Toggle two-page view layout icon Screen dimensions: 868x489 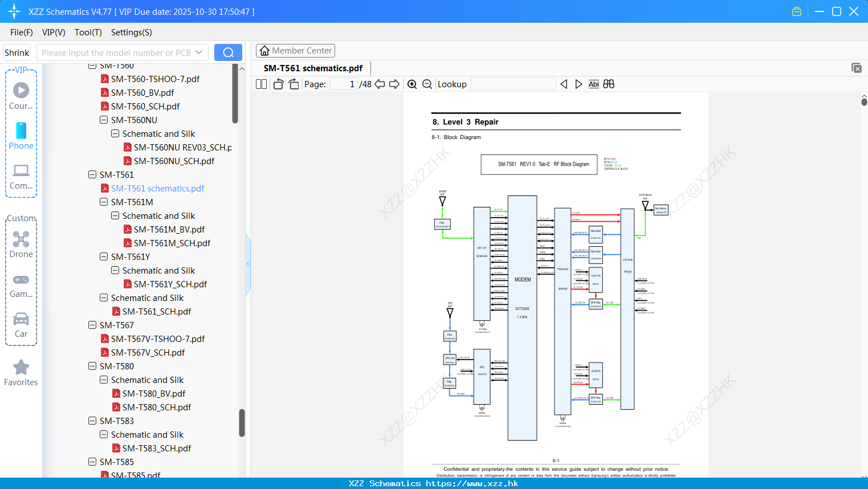click(x=261, y=84)
